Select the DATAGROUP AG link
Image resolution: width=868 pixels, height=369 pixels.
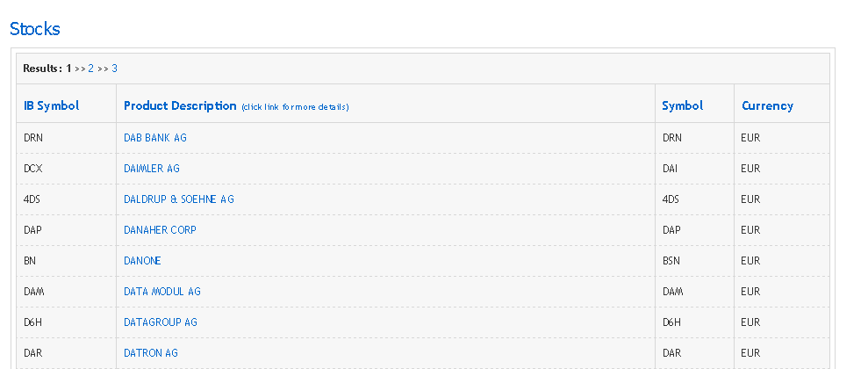pyautogui.click(x=161, y=322)
